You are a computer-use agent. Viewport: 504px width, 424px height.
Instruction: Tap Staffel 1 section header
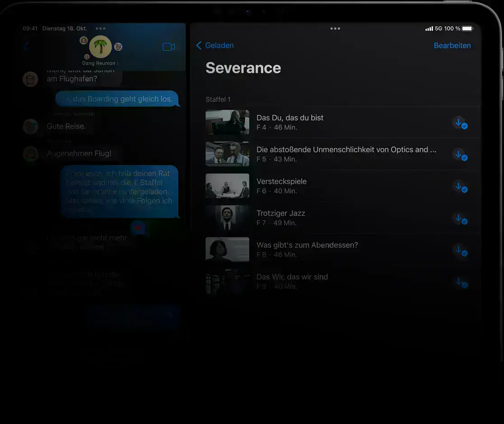coord(218,99)
